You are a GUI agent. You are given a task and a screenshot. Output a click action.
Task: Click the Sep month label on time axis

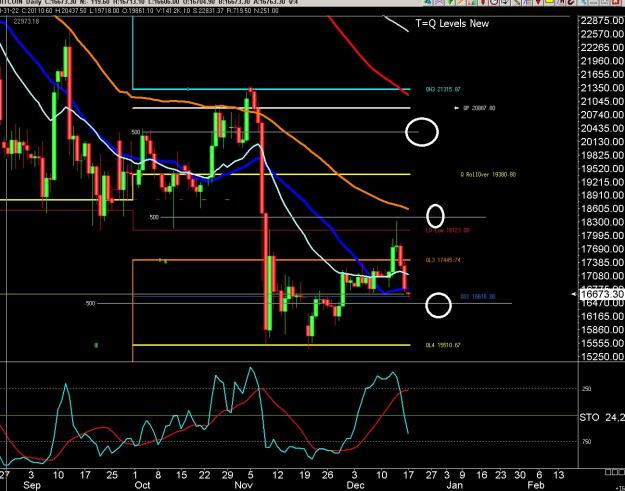(32, 485)
